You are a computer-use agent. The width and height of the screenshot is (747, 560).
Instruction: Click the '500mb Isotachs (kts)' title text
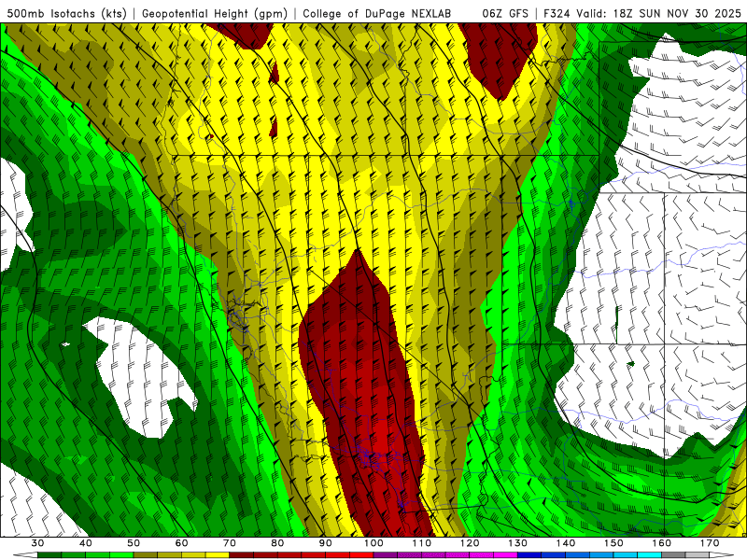[x=67, y=14]
